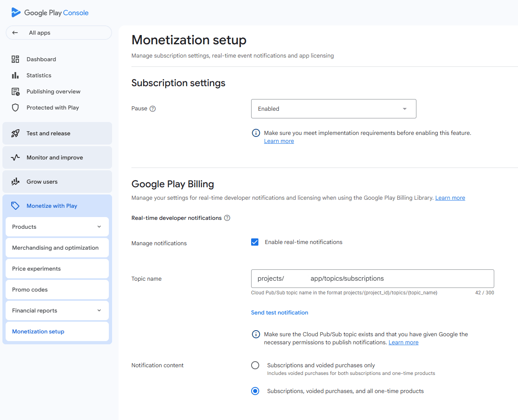Go to Statistics page
Screen dimensions: 518x420
39,75
